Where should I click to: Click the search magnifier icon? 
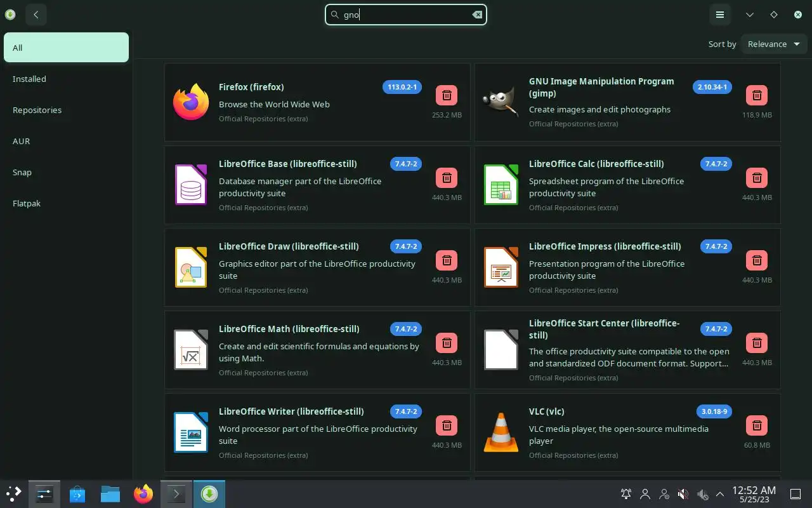coord(335,15)
